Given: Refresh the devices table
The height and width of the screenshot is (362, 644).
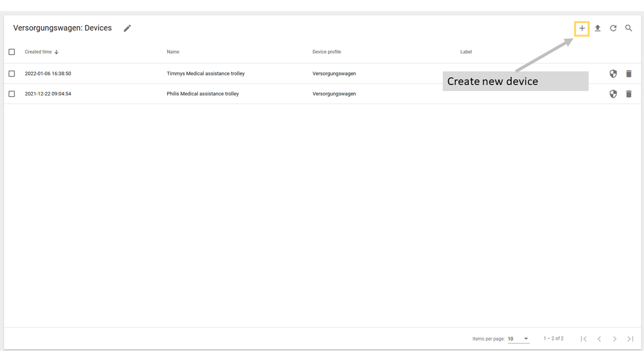Looking at the screenshot, I should coord(613,29).
